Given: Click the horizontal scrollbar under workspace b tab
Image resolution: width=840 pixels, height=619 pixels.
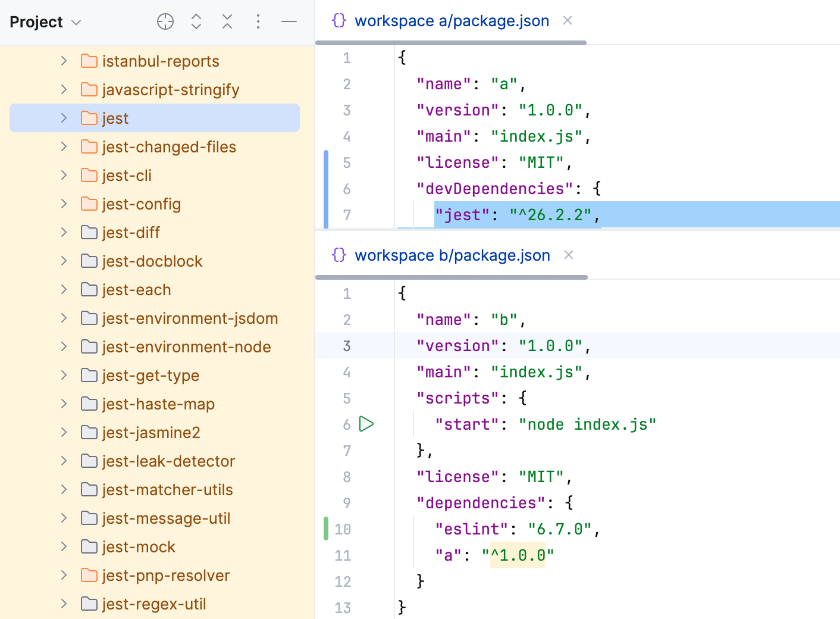Looking at the screenshot, I should coord(451,277).
